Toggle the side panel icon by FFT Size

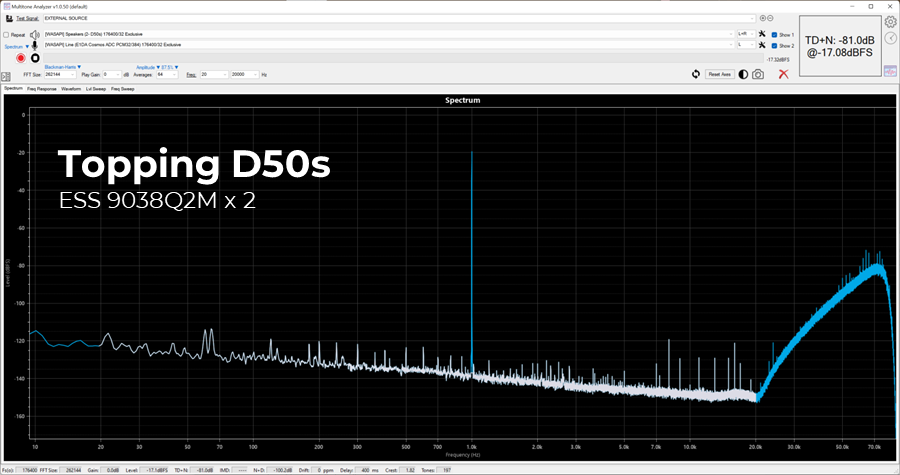pos(6,76)
